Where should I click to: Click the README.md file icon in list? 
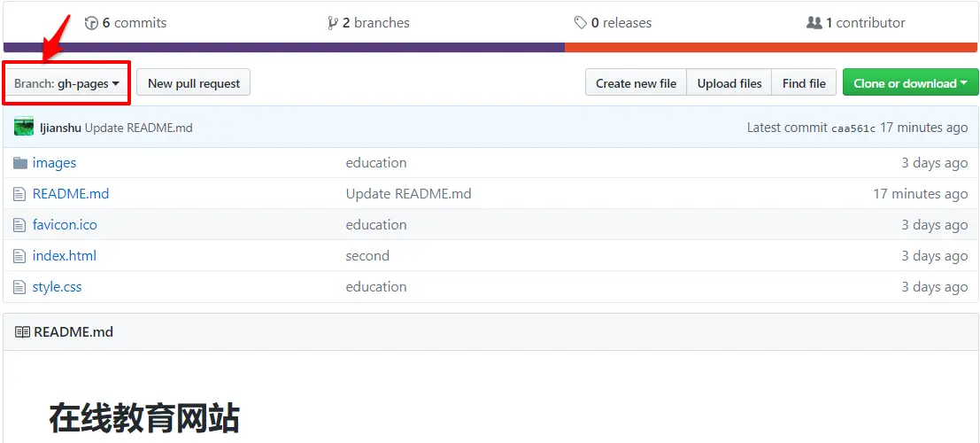20,194
